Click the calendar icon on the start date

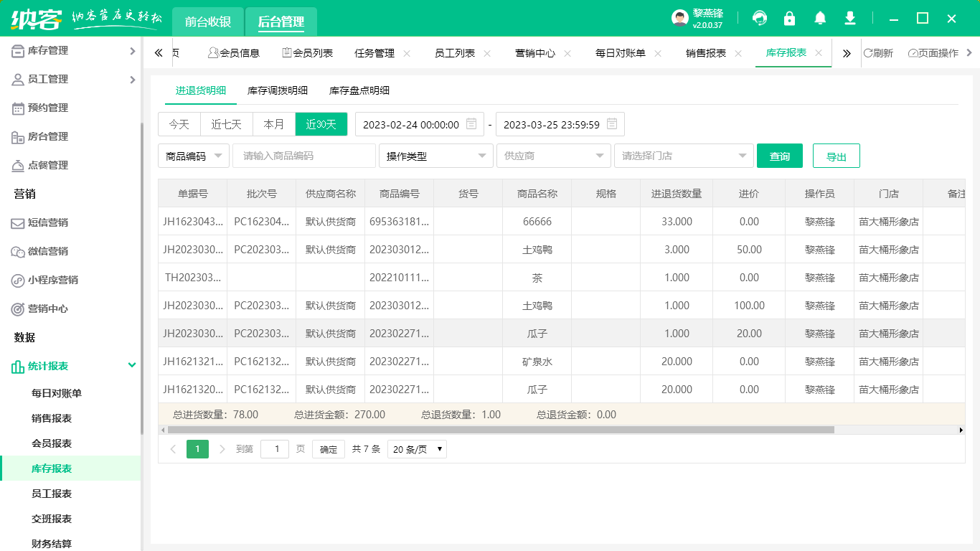click(x=471, y=123)
